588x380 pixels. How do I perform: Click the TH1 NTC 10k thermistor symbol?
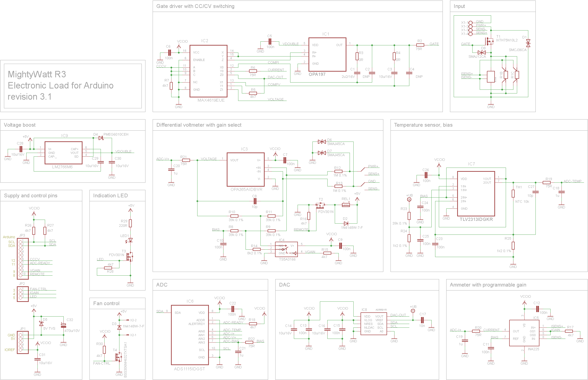[x=513, y=194]
